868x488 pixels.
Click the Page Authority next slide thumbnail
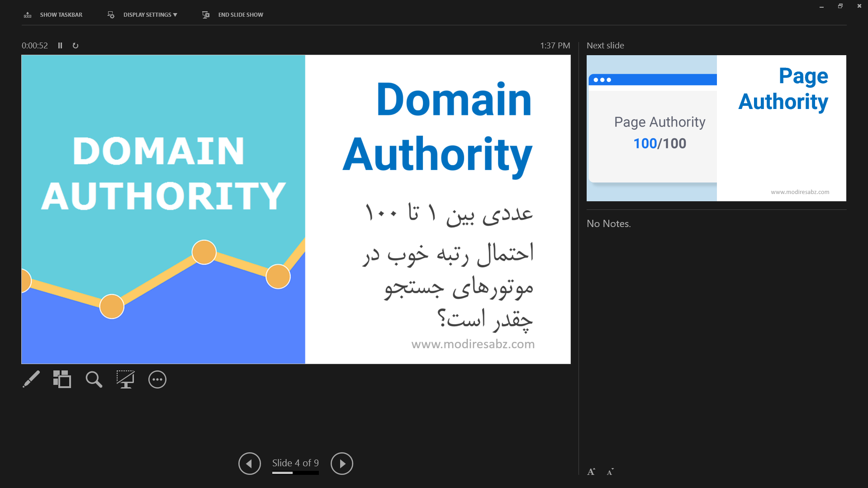(x=716, y=128)
